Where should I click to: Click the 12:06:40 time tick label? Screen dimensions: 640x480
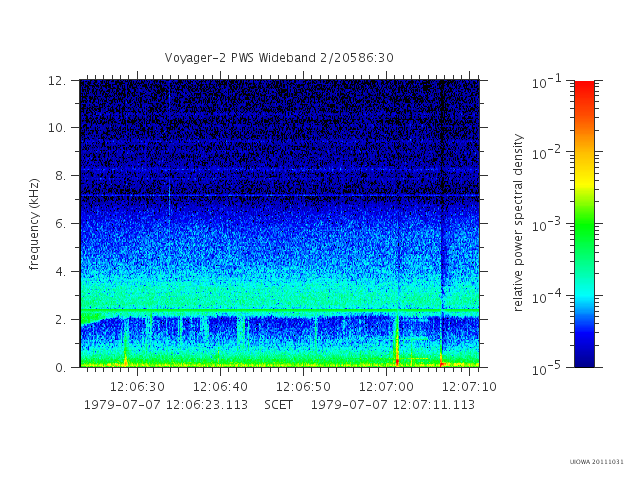[220, 387]
